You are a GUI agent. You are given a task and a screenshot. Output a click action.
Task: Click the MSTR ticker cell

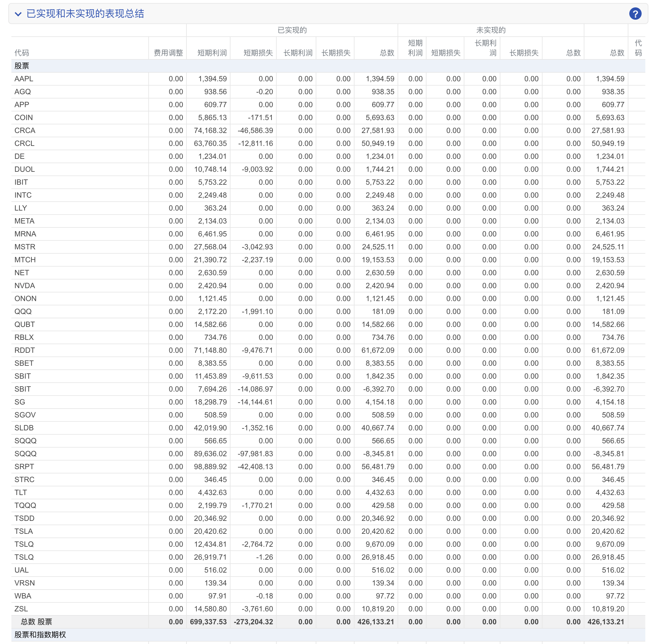pos(25,247)
